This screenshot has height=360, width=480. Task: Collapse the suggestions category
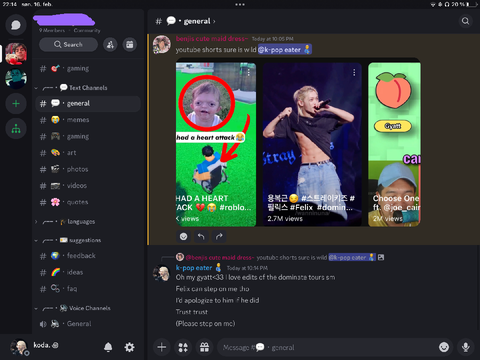(x=68, y=240)
